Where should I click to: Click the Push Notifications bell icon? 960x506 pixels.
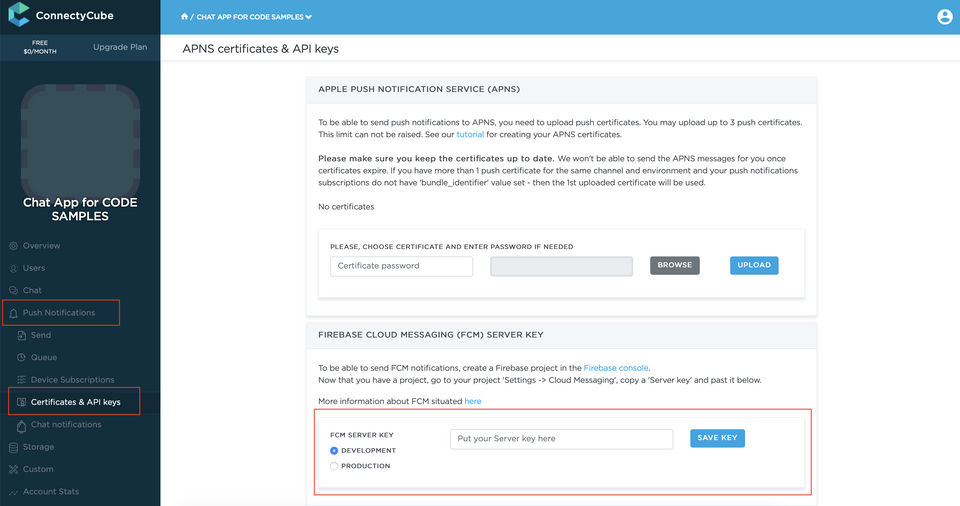[13, 313]
